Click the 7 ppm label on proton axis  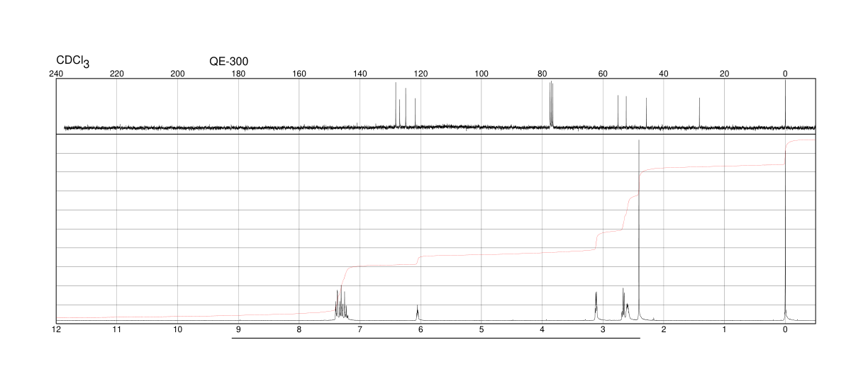[360, 330]
